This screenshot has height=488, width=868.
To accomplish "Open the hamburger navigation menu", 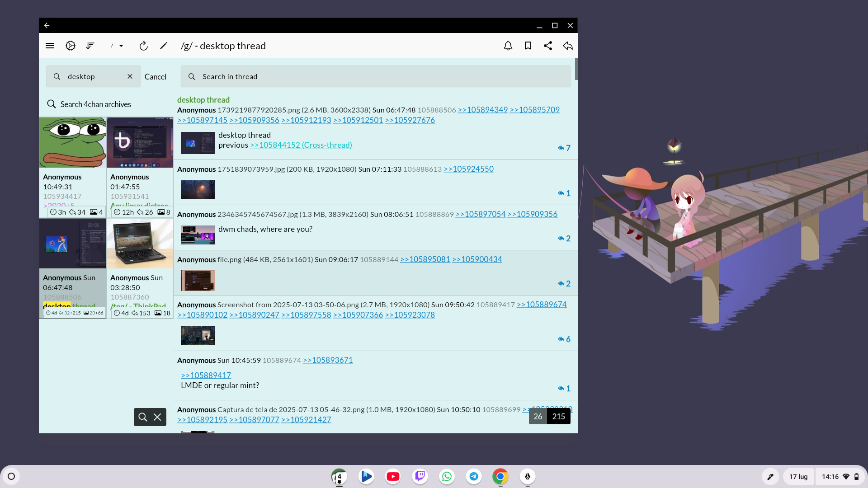I will coord(50,46).
